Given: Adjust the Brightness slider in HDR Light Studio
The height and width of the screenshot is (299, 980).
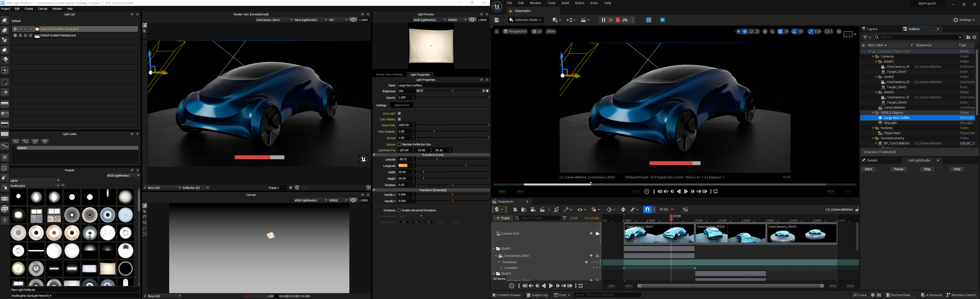Looking at the screenshot, I should pos(452,91).
